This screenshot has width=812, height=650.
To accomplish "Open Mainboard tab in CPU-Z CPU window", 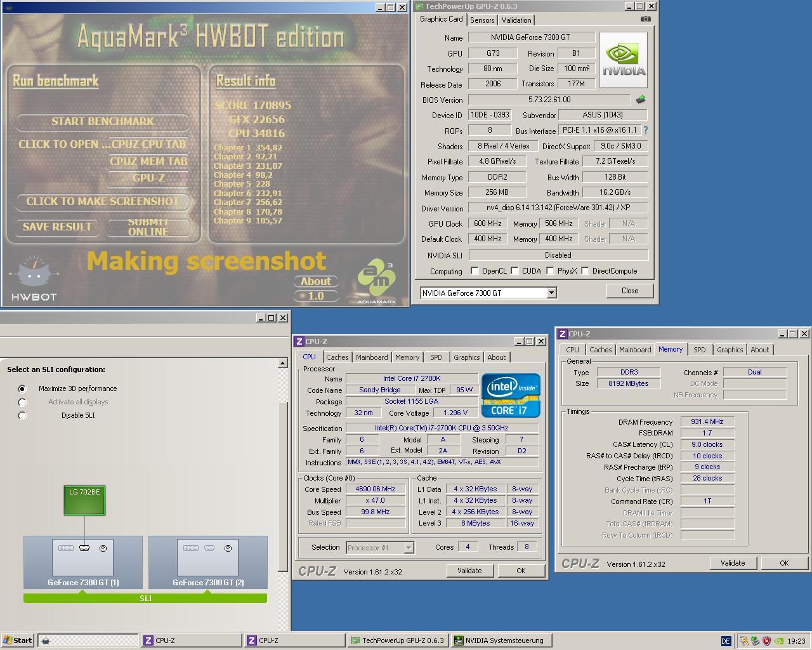I will tap(372, 357).
